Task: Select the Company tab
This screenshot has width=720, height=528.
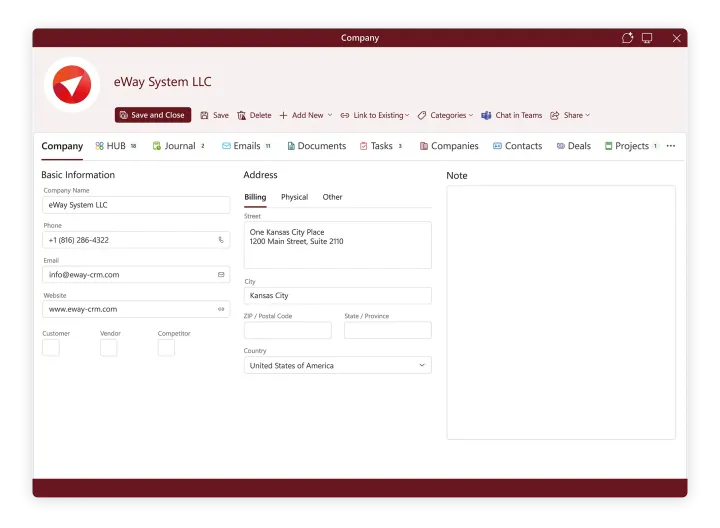Action: [x=62, y=146]
